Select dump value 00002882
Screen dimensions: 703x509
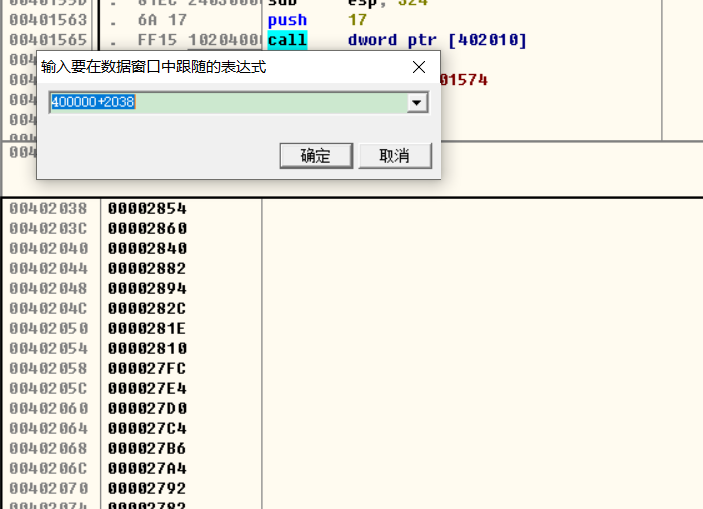pyautogui.click(x=147, y=269)
